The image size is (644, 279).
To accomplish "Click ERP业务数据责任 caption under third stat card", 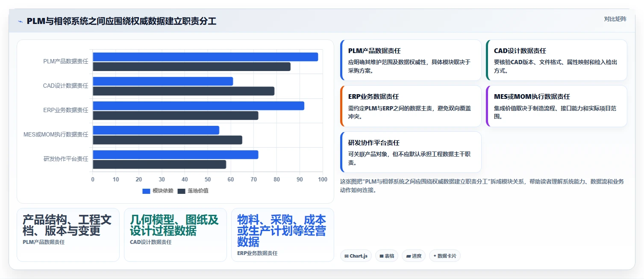I will 257,253.
